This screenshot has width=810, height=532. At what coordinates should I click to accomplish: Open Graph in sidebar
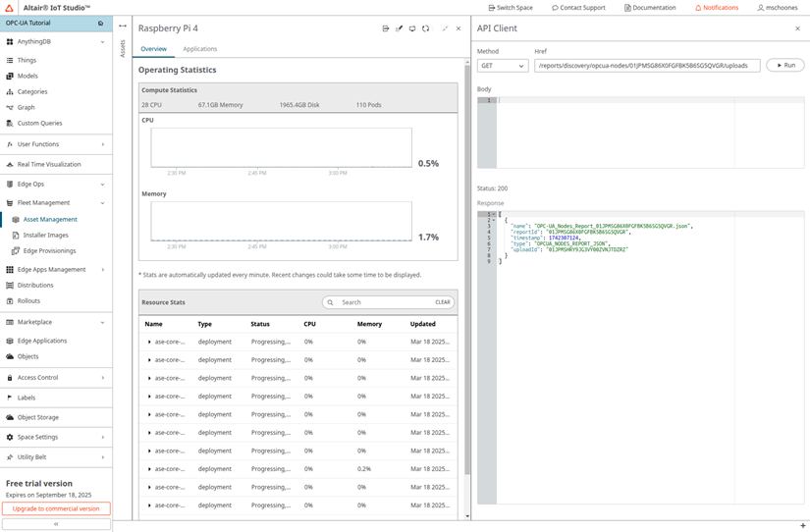26,107
